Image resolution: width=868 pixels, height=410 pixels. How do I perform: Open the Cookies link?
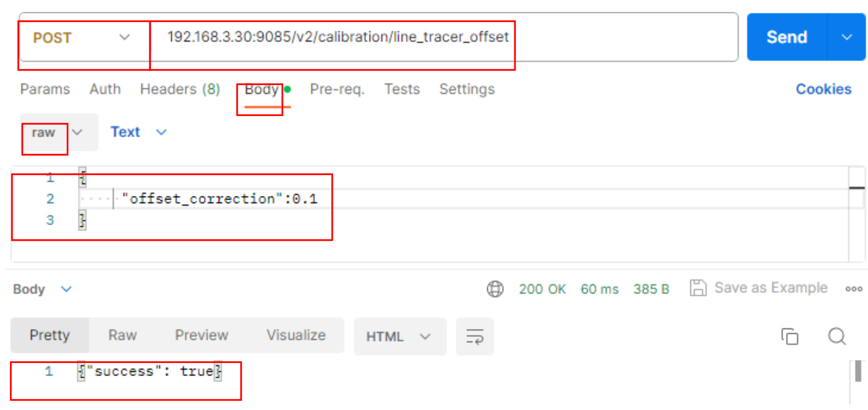(x=823, y=89)
